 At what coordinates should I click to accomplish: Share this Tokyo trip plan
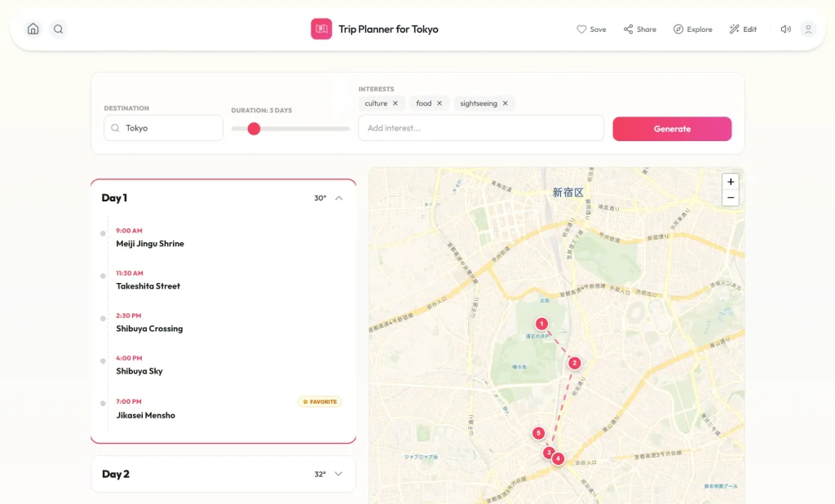[639, 29]
